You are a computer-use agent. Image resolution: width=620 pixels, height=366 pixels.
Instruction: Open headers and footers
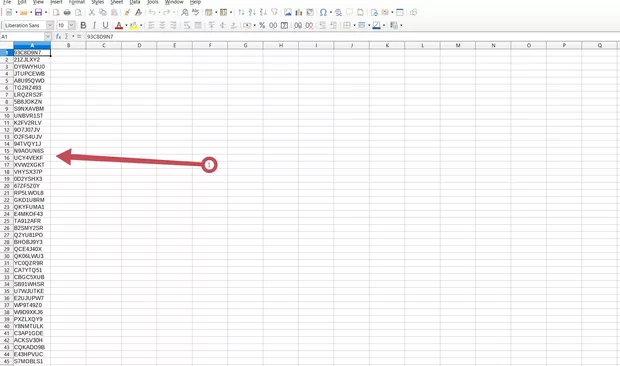(x=360, y=13)
